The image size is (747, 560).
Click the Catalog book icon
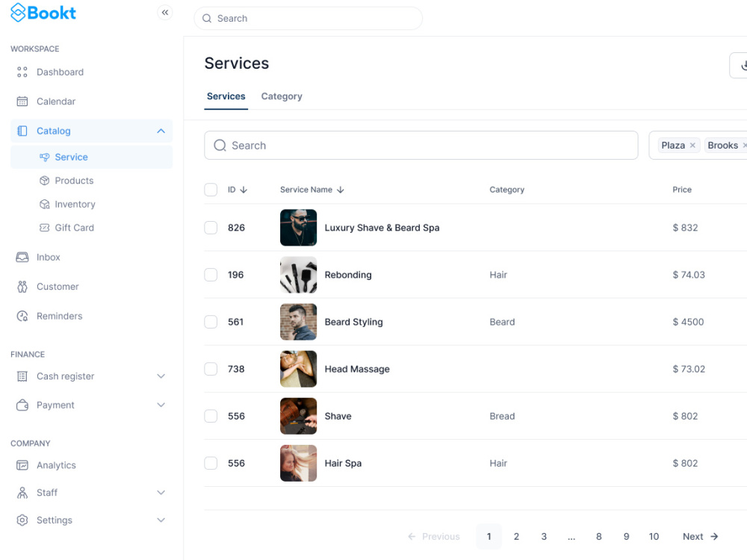[22, 131]
